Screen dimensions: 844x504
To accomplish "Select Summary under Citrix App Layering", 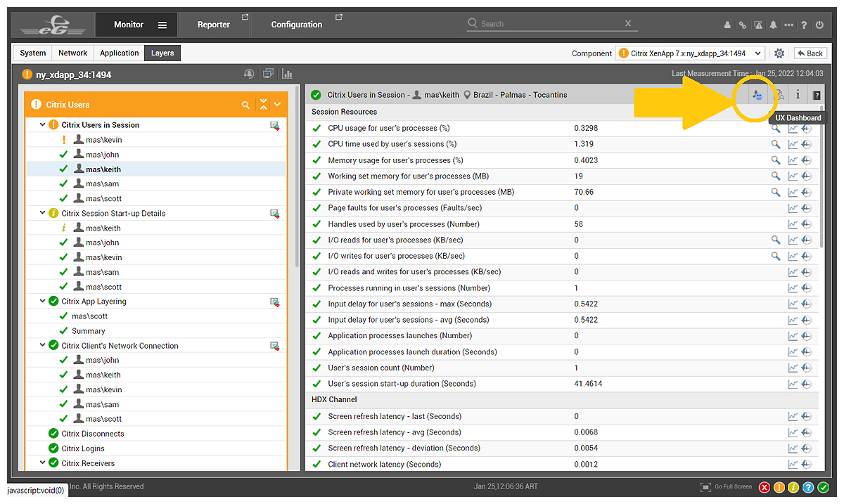I will tap(89, 331).
